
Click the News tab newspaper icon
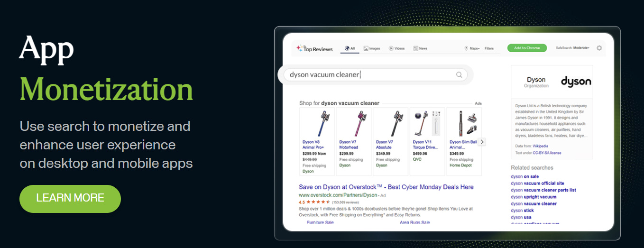click(415, 48)
